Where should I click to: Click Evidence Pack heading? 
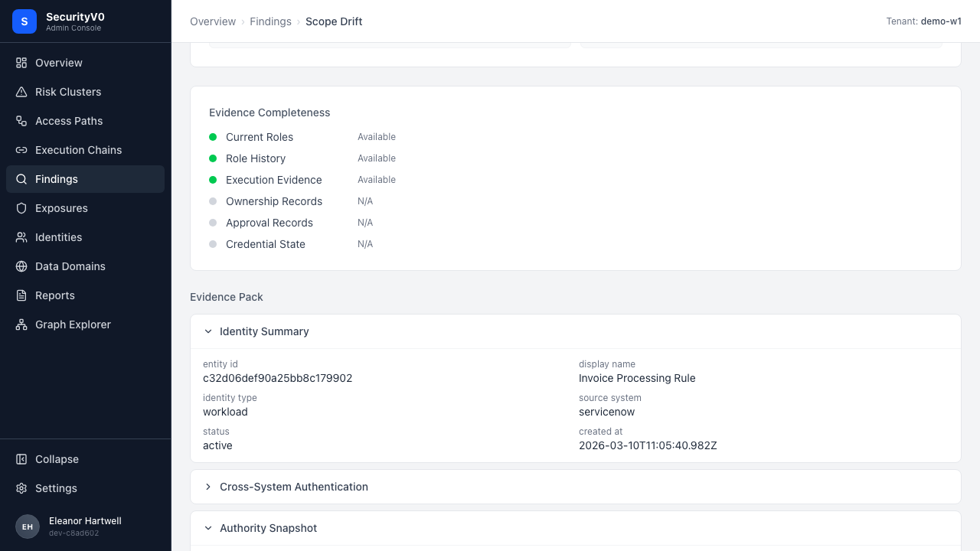(x=227, y=297)
